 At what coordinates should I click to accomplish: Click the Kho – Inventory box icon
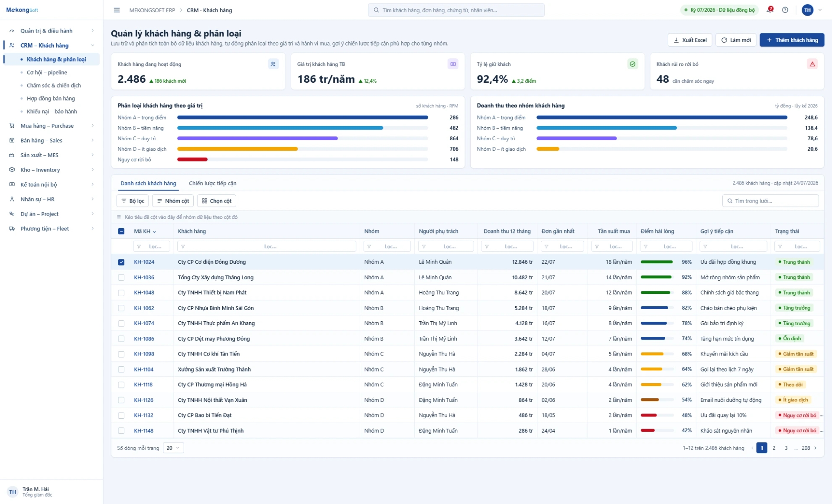click(12, 170)
